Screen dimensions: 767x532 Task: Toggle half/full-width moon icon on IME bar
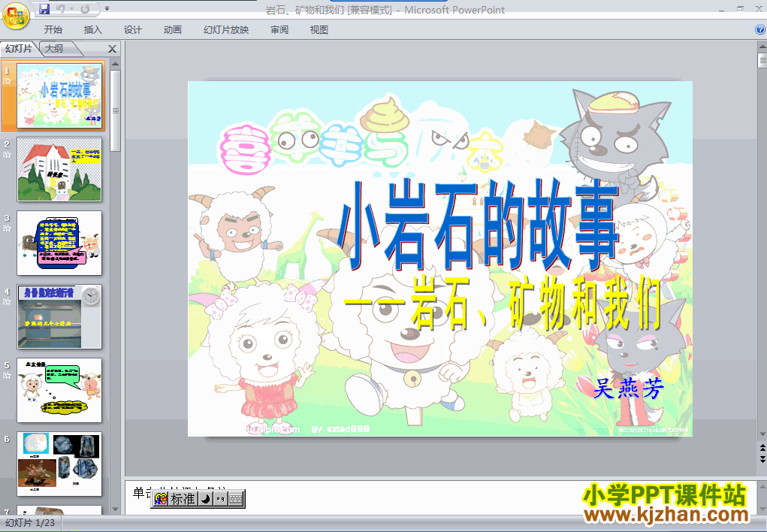point(206,499)
